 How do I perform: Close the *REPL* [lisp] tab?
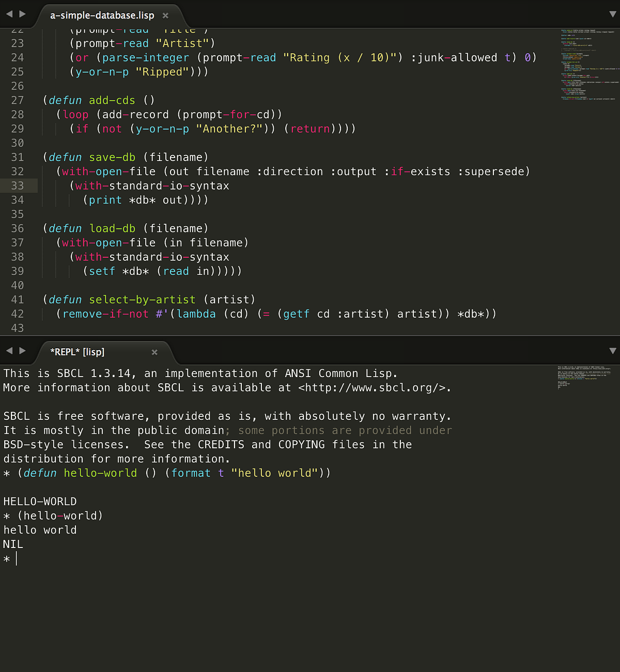[x=154, y=352]
